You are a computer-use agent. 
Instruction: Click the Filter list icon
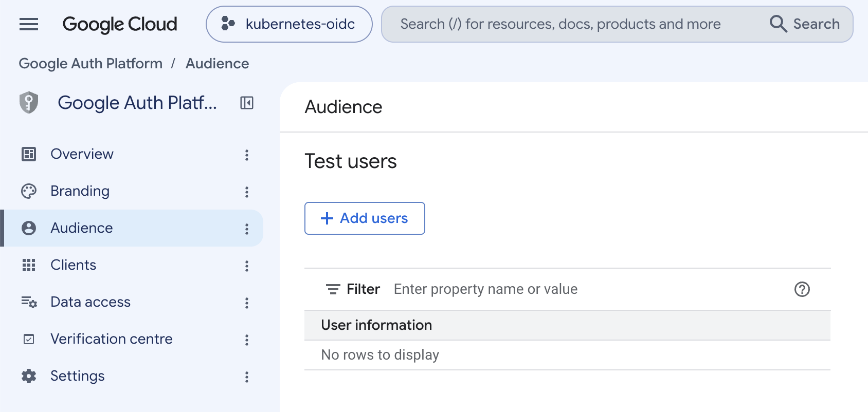click(x=333, y=289)
